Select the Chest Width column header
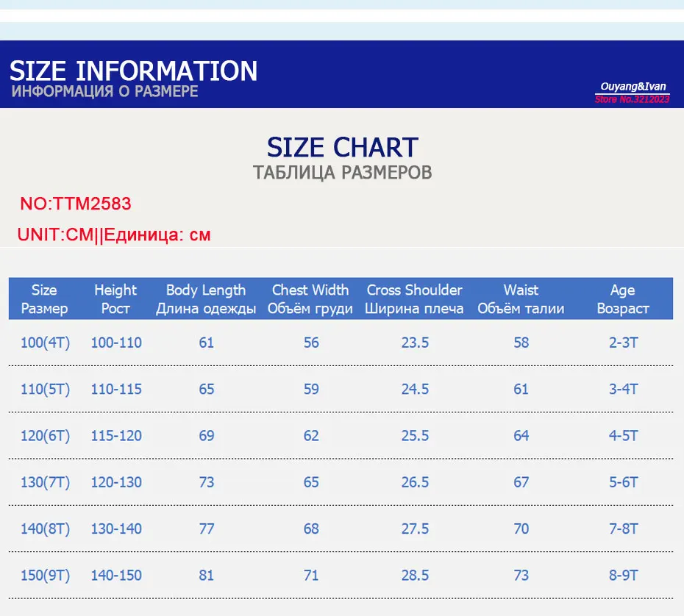 (x=310, y=299)
